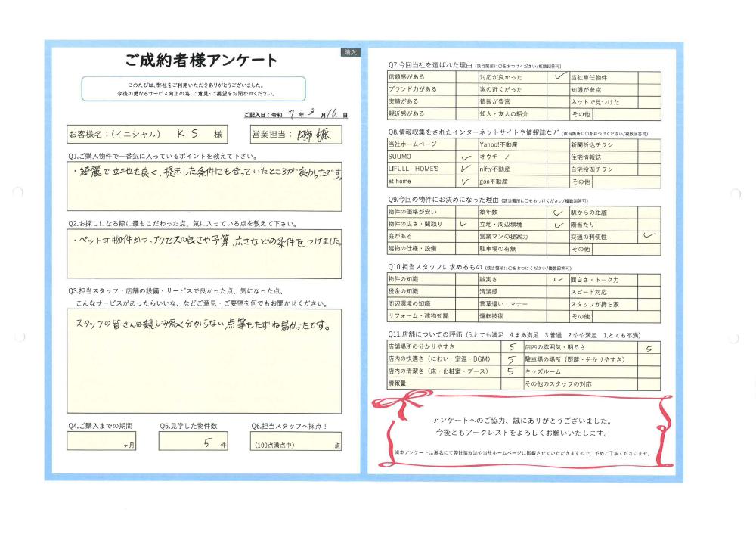Check the スピード対応 box
The width and height of the screenshot is (756, 534).
click(x=649, y=292)
